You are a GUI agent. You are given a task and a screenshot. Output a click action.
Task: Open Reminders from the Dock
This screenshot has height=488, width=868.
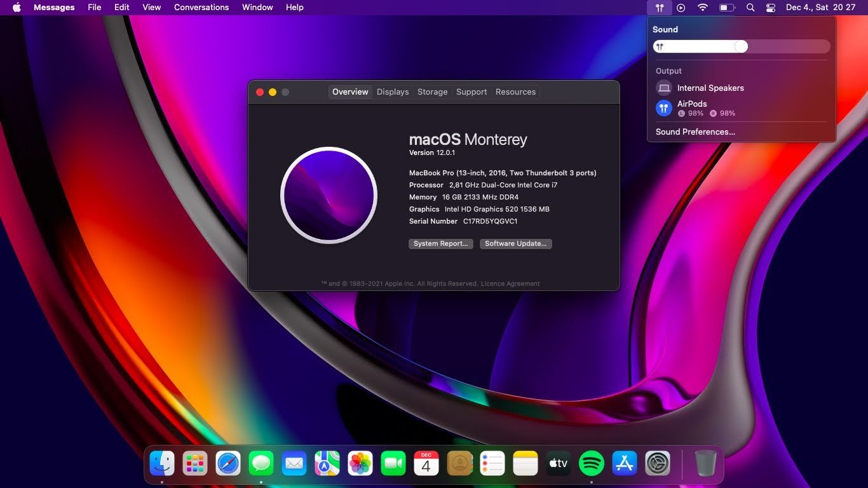click(492, 463)
